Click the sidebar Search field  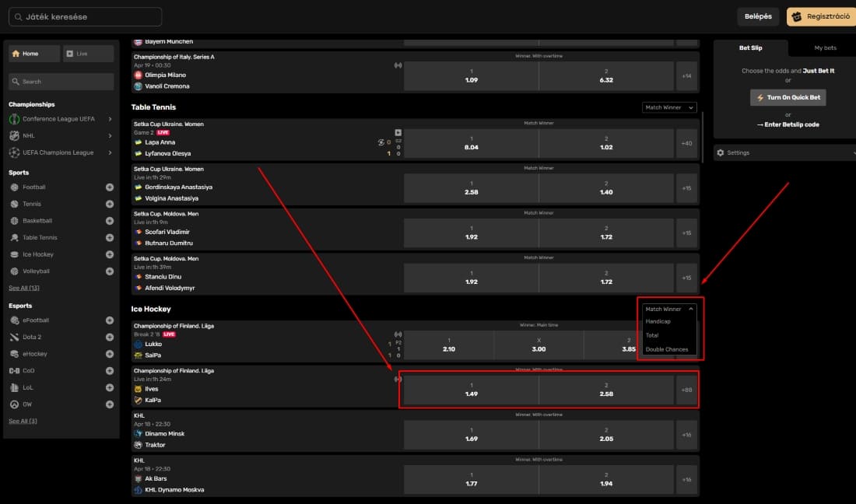(61, 81)
